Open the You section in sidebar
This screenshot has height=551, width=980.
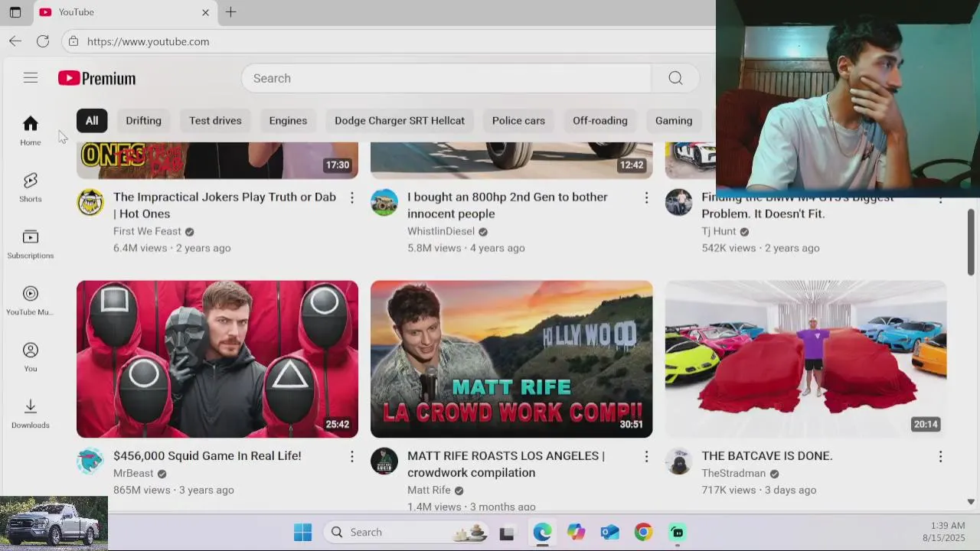click(31, 357)
